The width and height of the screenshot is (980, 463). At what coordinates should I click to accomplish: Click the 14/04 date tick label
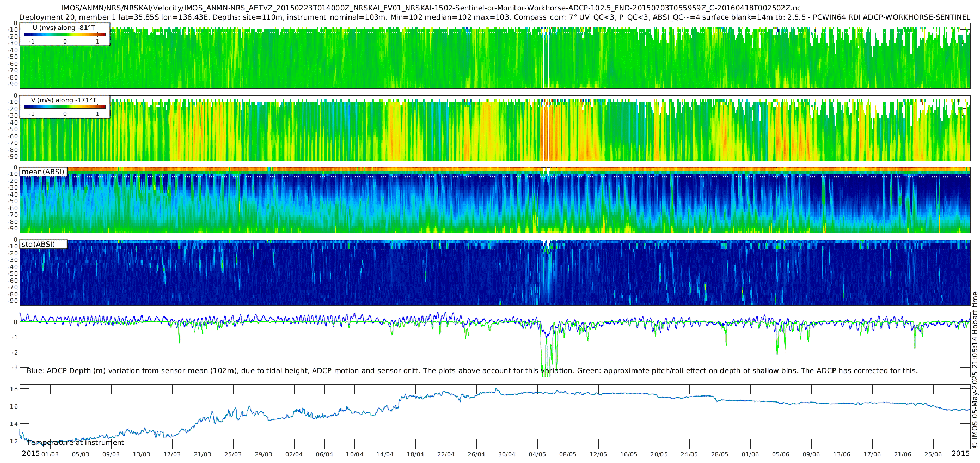tap(385, 454)
